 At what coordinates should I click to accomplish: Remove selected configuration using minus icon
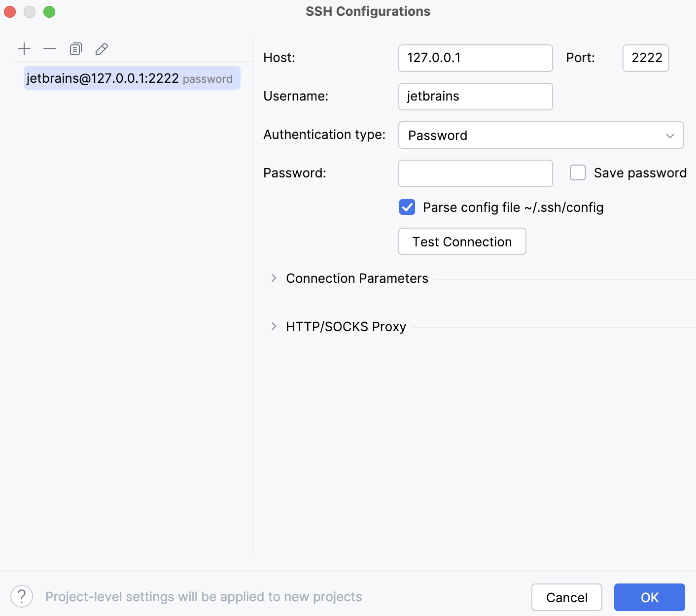point(50,49)
